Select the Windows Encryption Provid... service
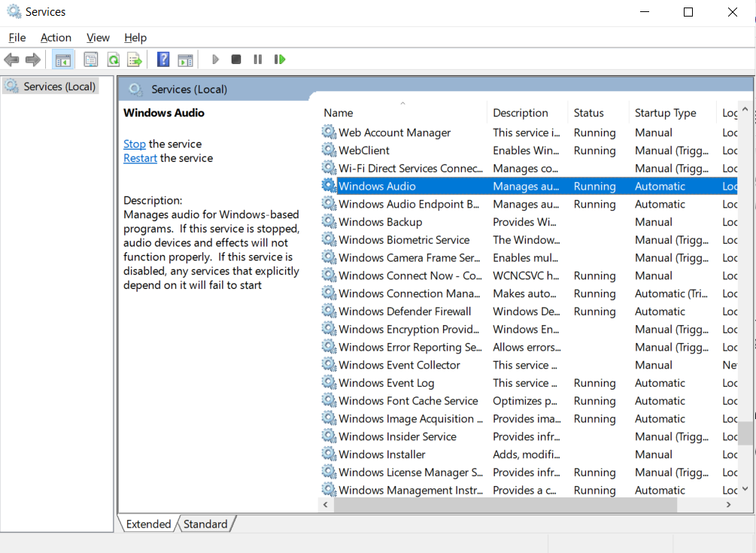Viewport: 756px width, 553px height. click(529, 329)
